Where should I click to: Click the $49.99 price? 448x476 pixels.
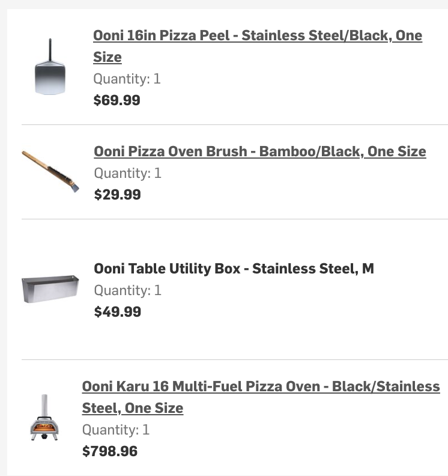[x=117, y=312]
